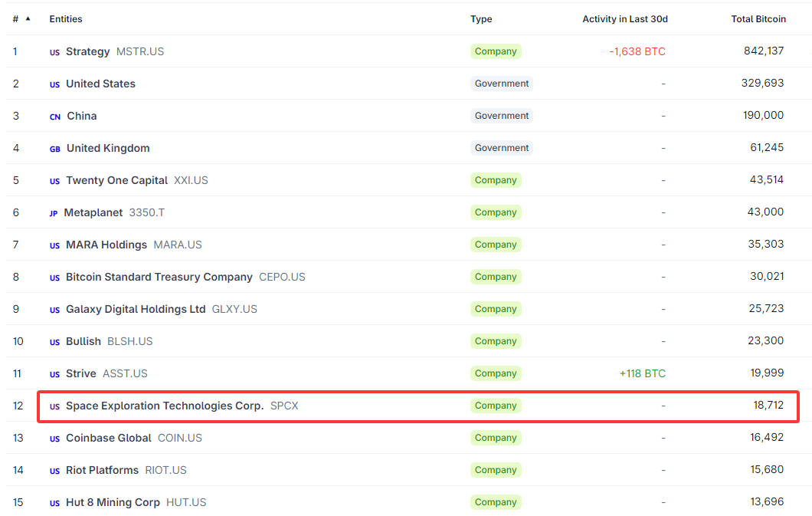This screenshot has height=516, width=812.
Task: Select the 43,514 total bitcoin value
Action: [x=767, y=179]
